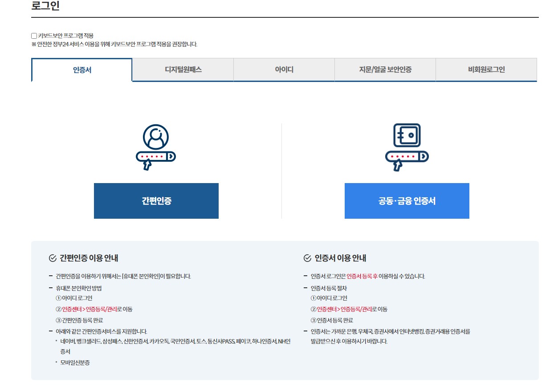The width and height of the screenshot is (558, 392).
Task: Open the 비회원로그인 tab
Action: click(486, 69)
